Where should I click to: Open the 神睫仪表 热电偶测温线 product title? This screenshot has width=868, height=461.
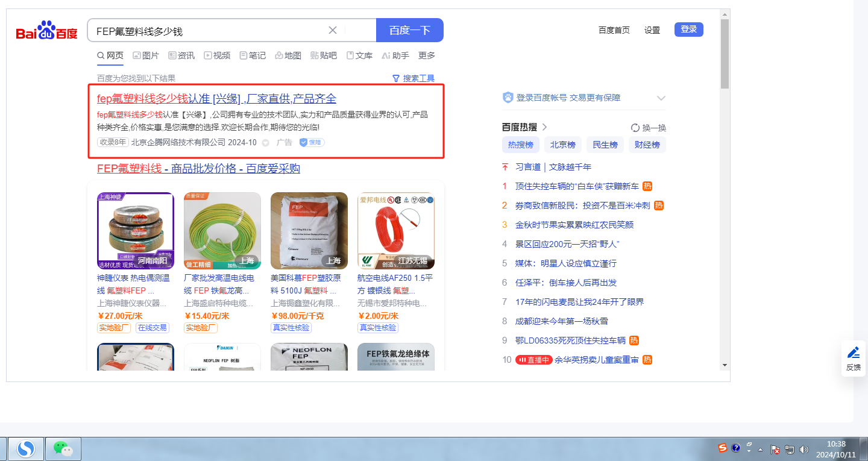pyautogui.click(x=133, y=284)
